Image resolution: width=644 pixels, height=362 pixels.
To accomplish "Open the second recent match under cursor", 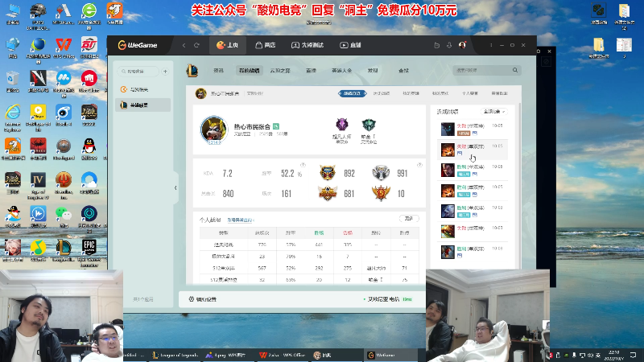I will tap(473, 150).
